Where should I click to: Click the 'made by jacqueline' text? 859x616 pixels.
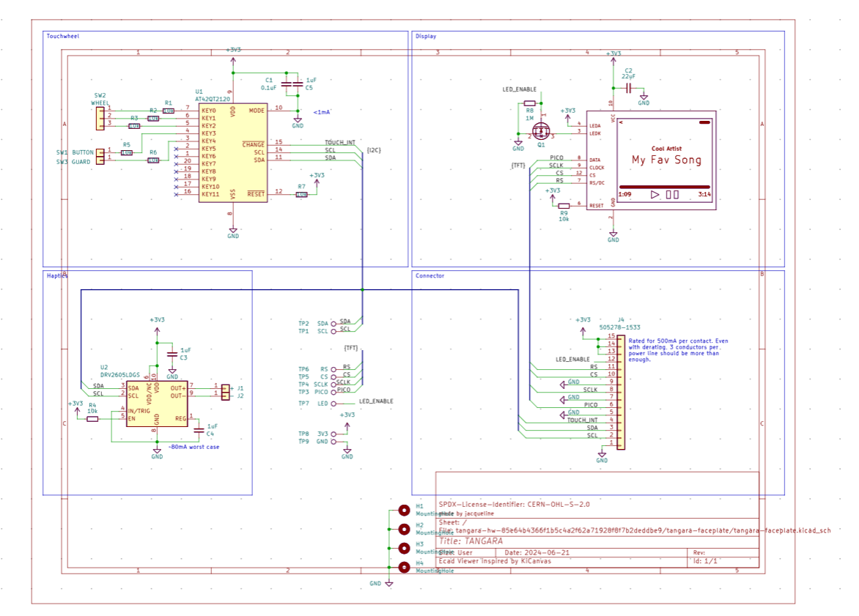coord(467,513)
